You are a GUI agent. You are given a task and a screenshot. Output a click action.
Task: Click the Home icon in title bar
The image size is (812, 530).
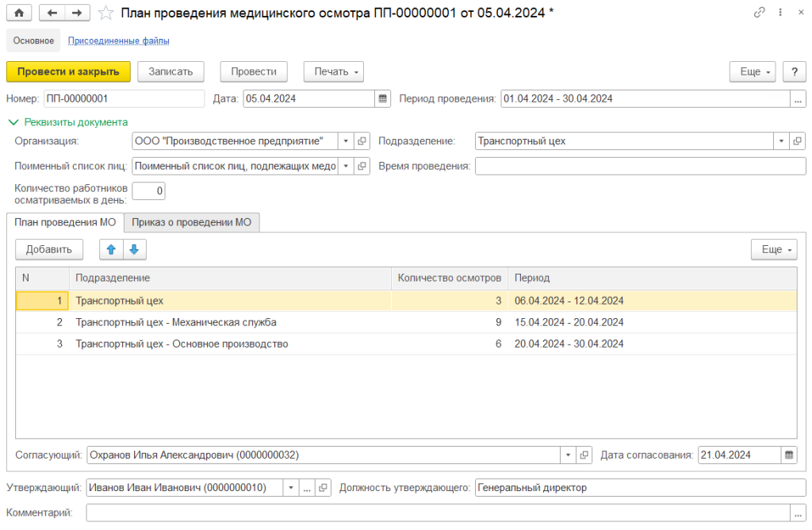click(19, 13)
